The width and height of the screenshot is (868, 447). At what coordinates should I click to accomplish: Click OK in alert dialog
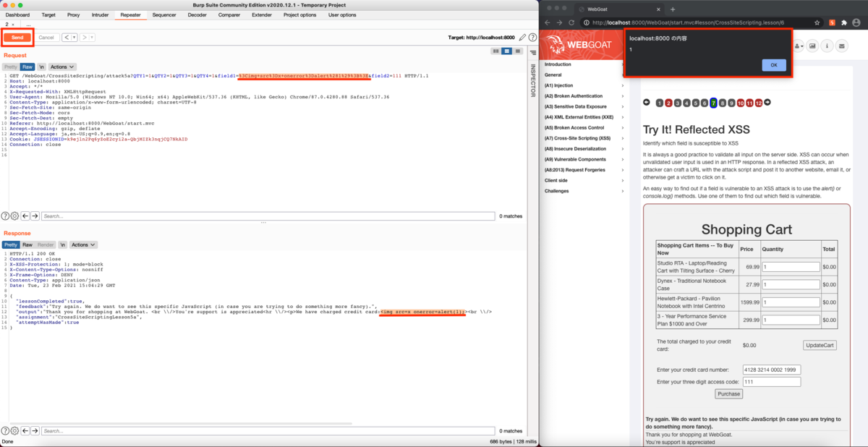point(773,65)
